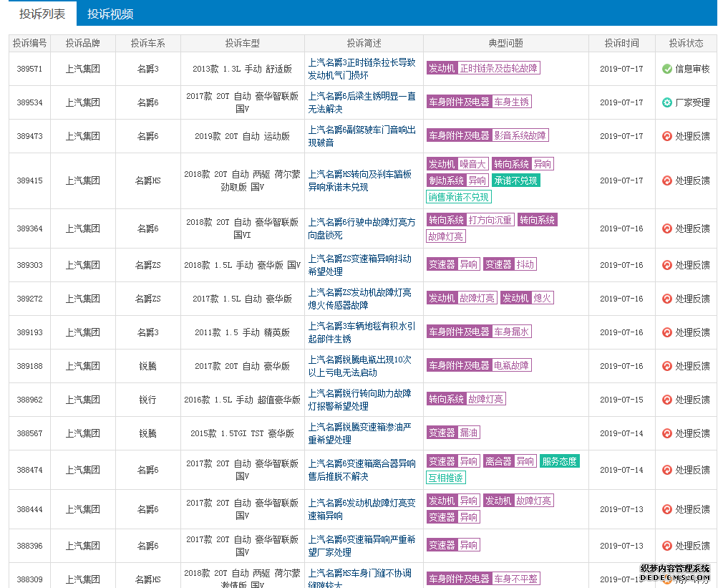Click the 2013款 1.3L 手动 舒适版 cell

[243, 69]
